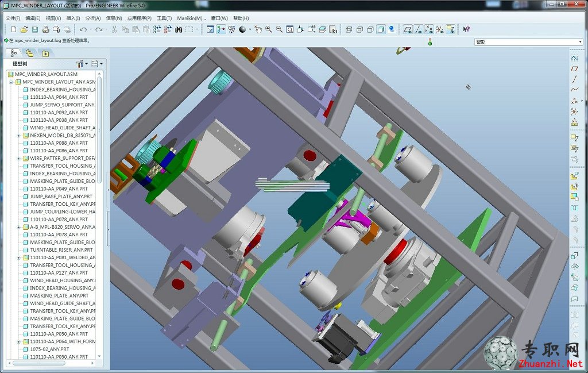Open the View Manager icon
588x373 pixels.
point(333,29)
